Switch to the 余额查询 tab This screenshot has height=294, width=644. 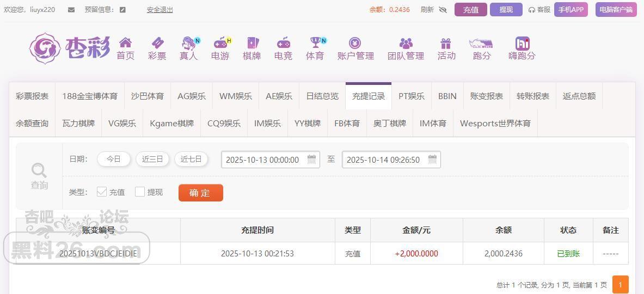tap(32, 124)
